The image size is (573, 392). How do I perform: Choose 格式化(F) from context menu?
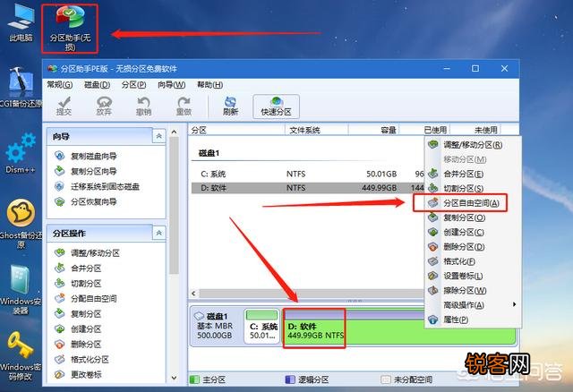click(473, 261)
